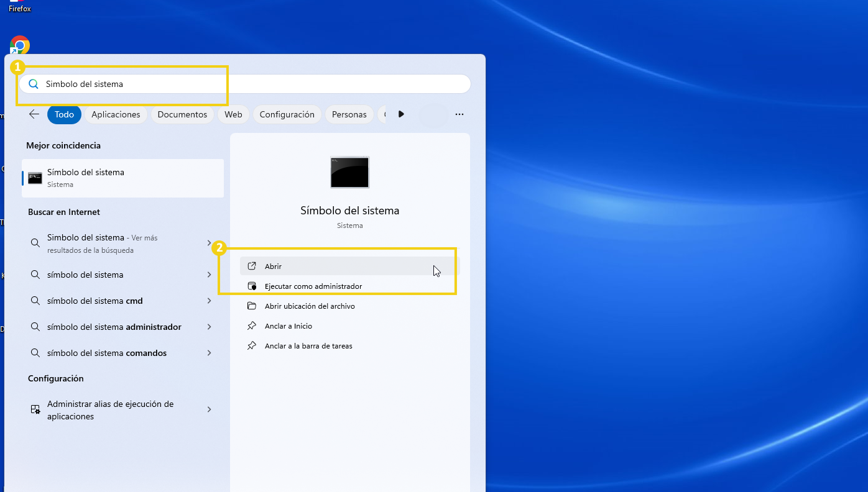The image size is (868, 492).
Task: Select the Documentos filter tab
Action: 182,114
